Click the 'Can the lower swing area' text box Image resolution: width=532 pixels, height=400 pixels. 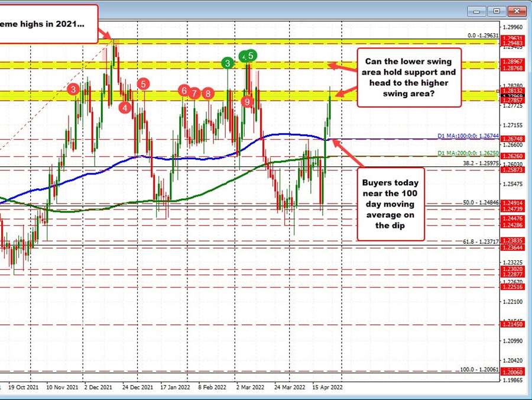[409, 78]
